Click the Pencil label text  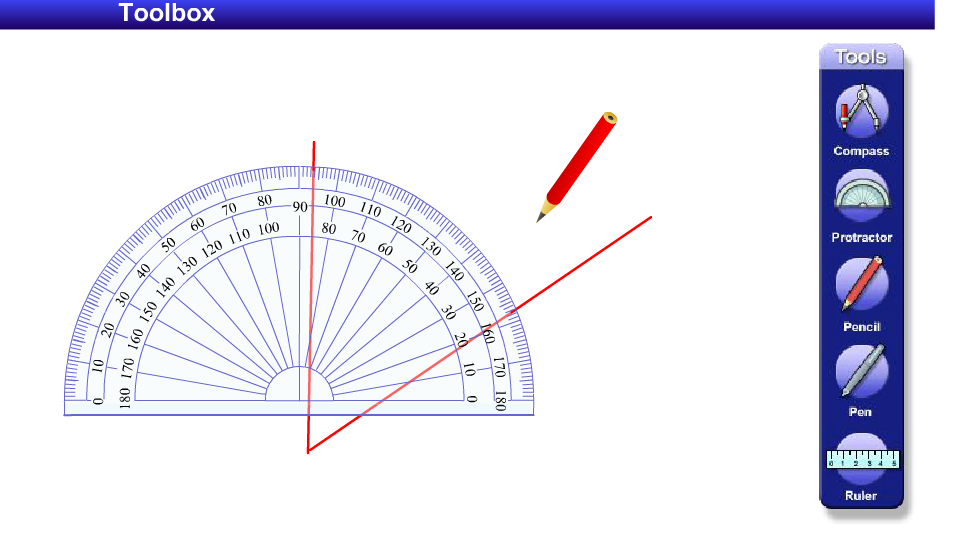coord(862,327)
